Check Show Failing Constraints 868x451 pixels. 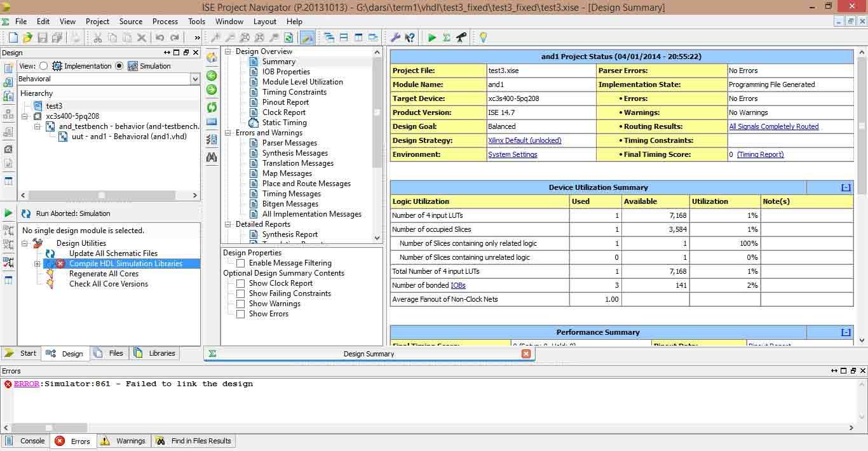click(240, 293)
